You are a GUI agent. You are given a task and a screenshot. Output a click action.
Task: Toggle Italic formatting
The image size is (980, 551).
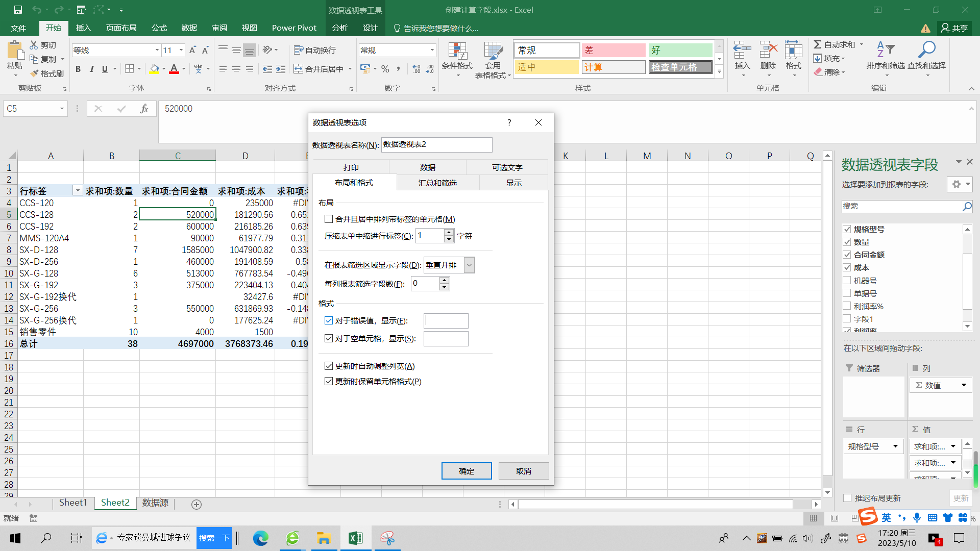(x=91, y=69)
